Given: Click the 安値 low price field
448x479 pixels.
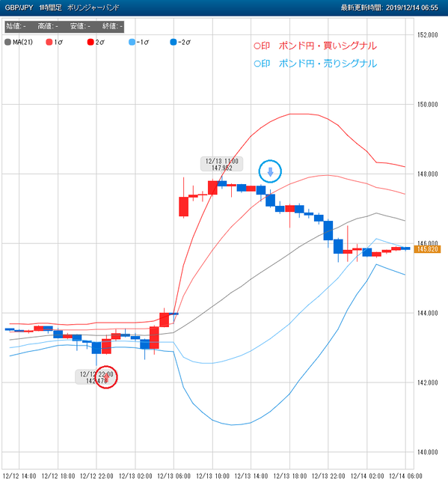Looking at the screenshot, I should click(80, 26).
